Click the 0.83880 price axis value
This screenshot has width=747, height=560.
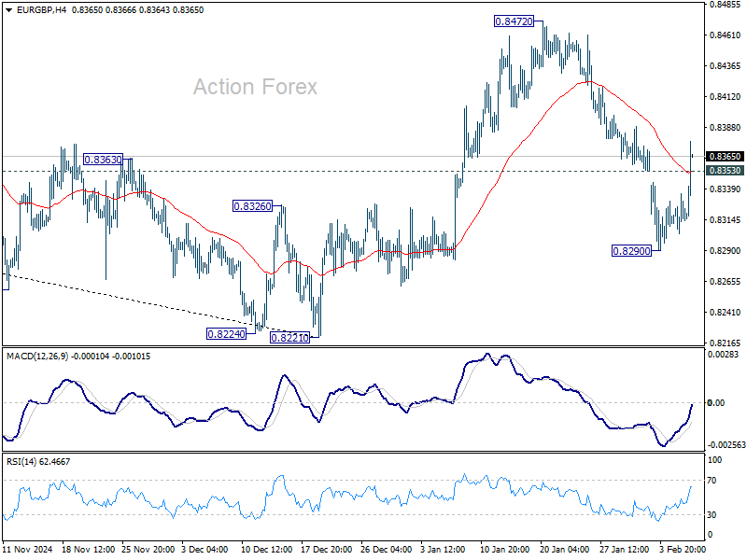tap(726, 128)
